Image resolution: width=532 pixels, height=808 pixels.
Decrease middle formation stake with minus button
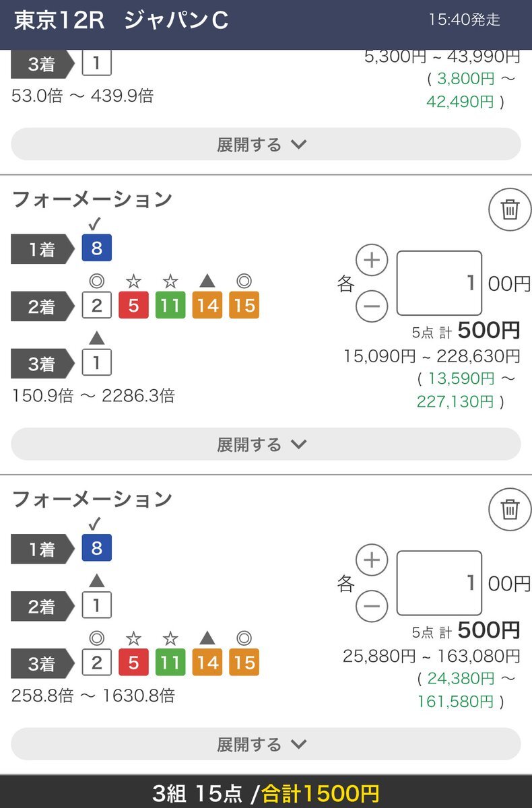(372, 307)
